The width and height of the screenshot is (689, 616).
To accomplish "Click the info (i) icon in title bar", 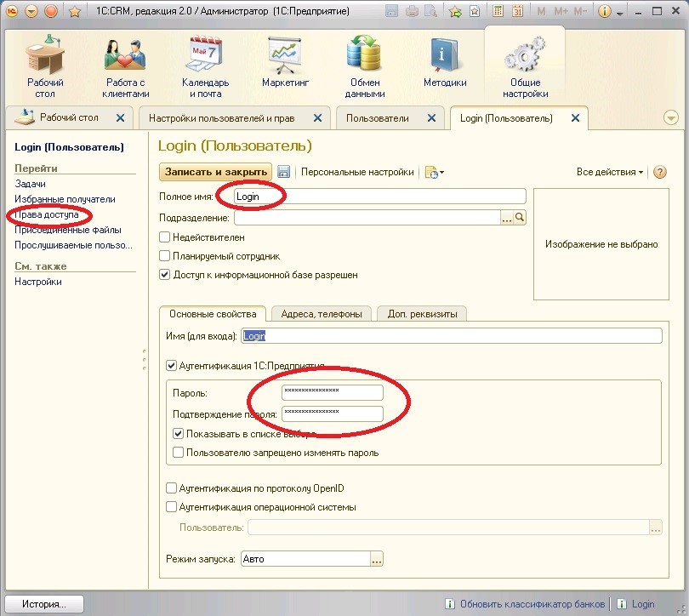I will click(x=605, y=11).
